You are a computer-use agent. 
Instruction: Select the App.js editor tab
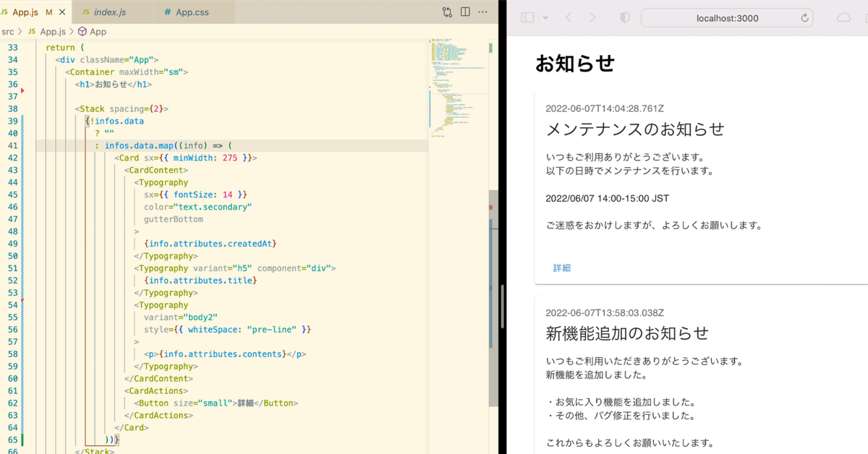(25, 12)
